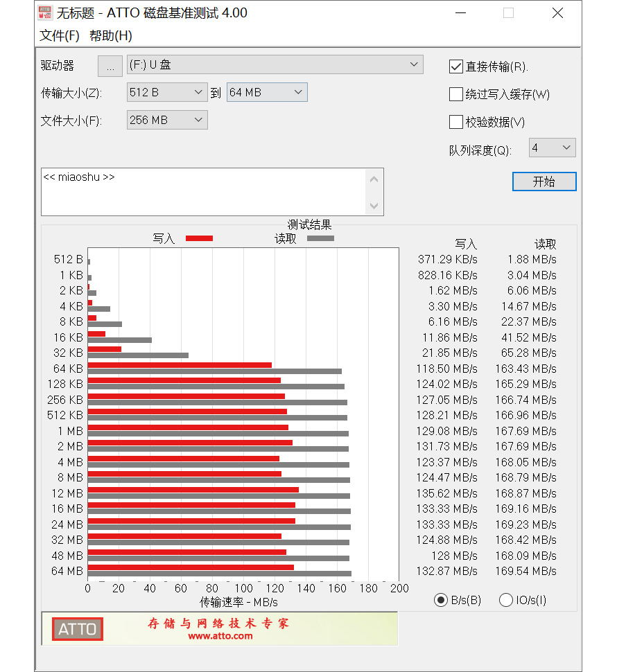Disable the 直接传输(R) checkbox
Screen dimensions: 617x672
(455, 67)
